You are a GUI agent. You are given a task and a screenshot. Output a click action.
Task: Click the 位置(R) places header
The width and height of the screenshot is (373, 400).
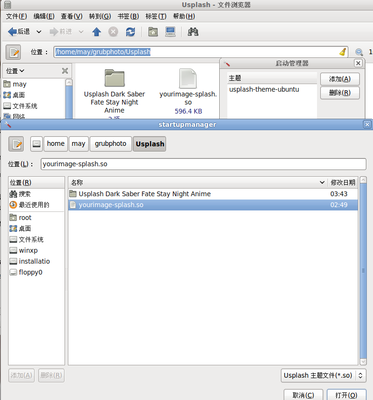click(x=36, y=183)
